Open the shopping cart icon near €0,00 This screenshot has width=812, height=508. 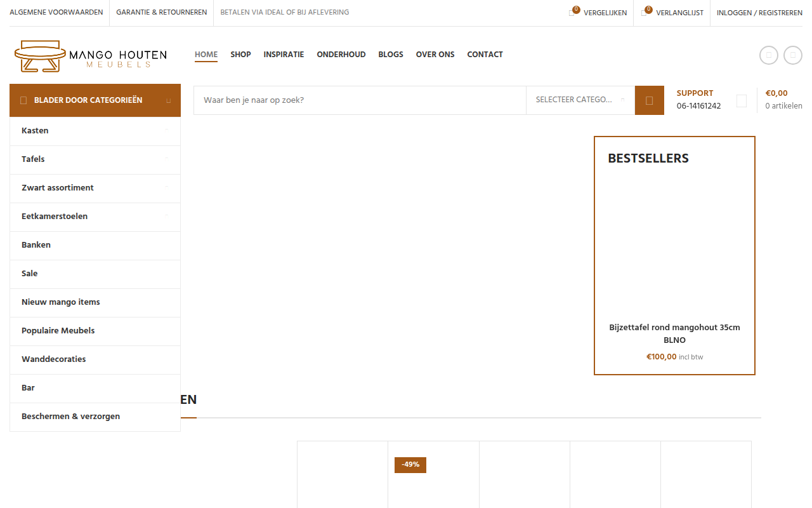click(x=742, y=100)
